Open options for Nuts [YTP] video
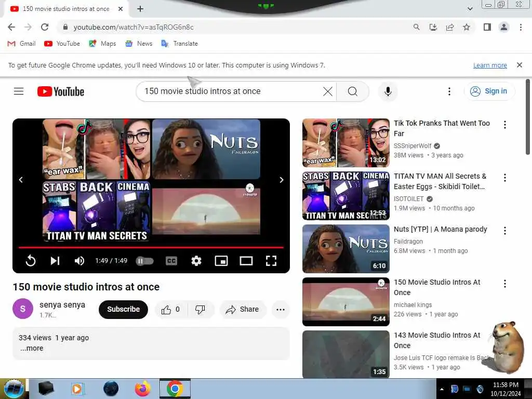 click(505, 230)
